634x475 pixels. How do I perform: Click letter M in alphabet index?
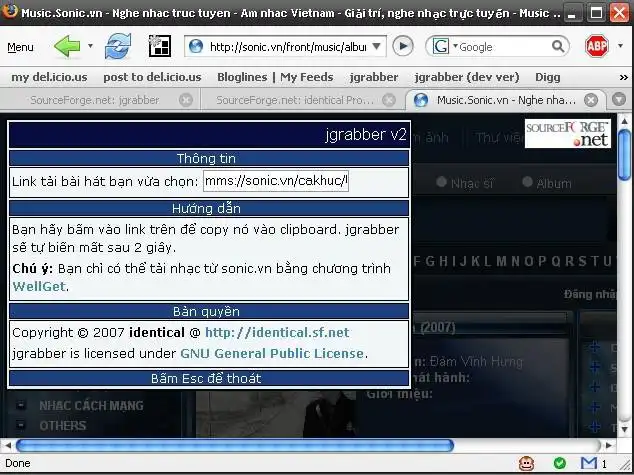[501, 261]
